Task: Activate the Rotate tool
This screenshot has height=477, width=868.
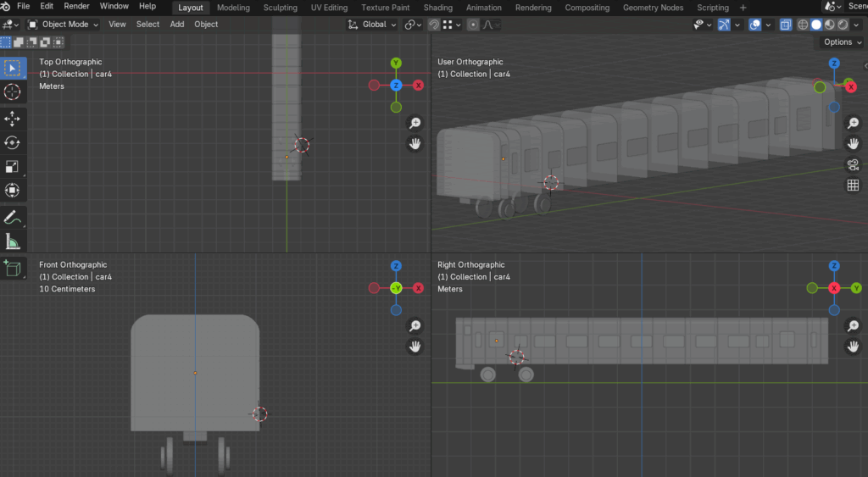Action: point(13,142)
